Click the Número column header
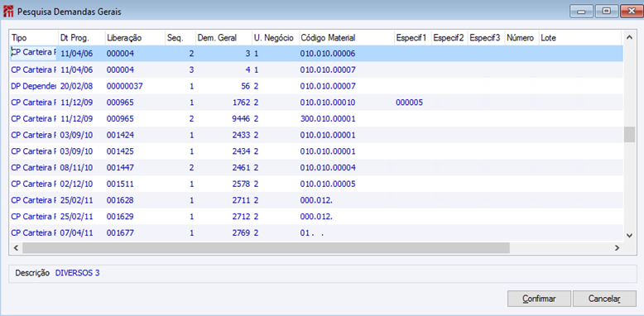 click(x=521, y=38)
